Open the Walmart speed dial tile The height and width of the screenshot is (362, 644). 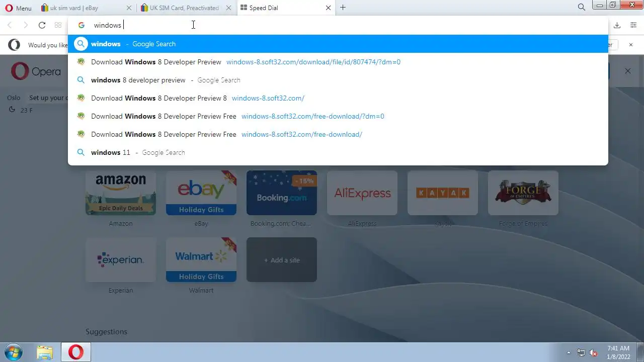click(201, 260)
